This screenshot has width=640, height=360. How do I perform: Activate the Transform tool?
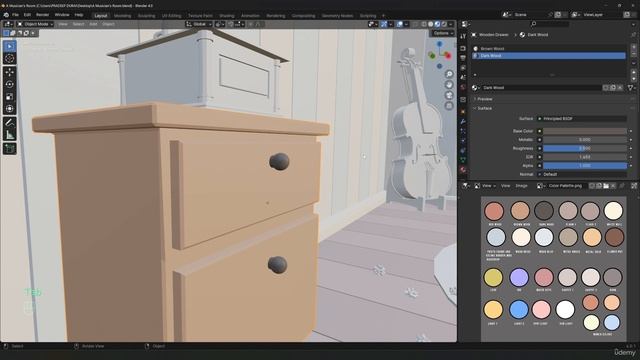point(9,109)
